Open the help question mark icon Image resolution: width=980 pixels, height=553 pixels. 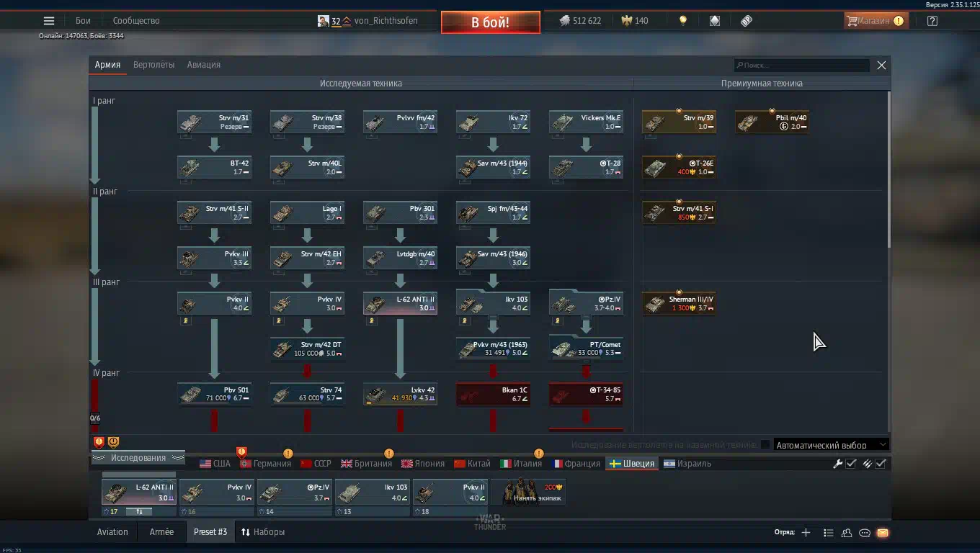pos(932,21)
